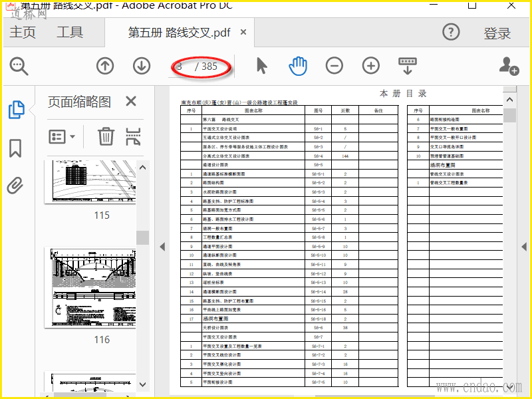Screen dimensions: 532x399
Task: Select the arrow selection tool
Action: coord(261,66)
